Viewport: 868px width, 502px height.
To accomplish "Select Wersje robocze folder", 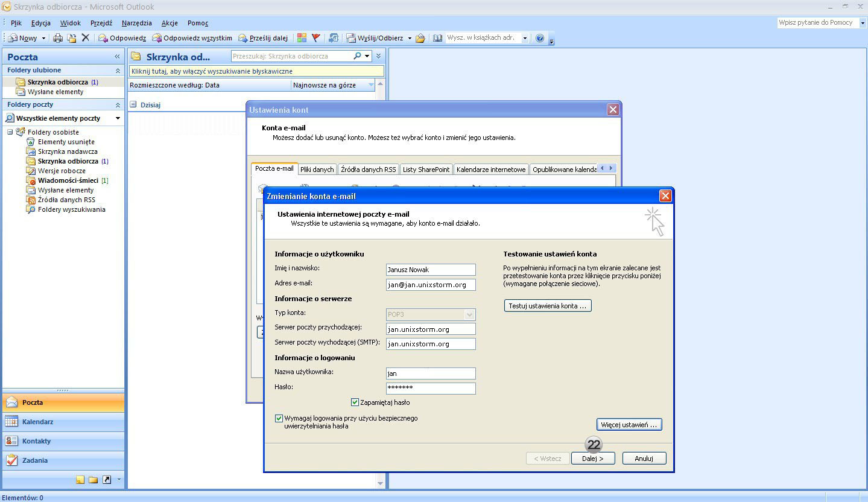I will 62,171.
